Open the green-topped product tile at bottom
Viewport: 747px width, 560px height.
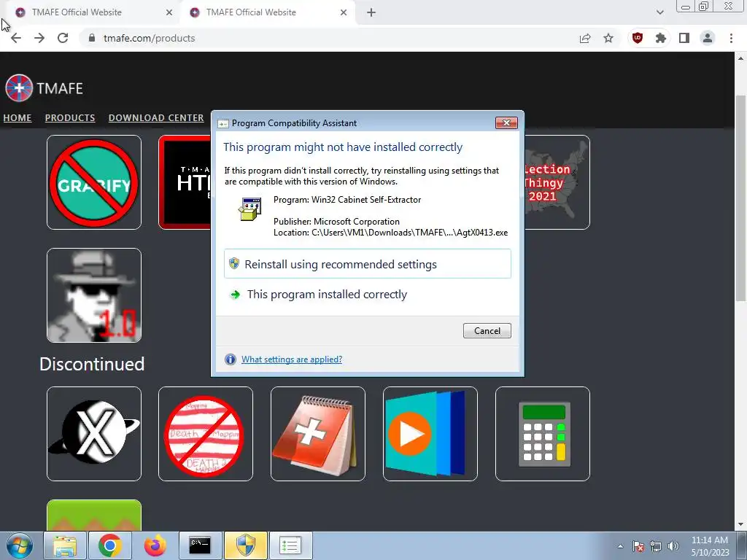94,516
